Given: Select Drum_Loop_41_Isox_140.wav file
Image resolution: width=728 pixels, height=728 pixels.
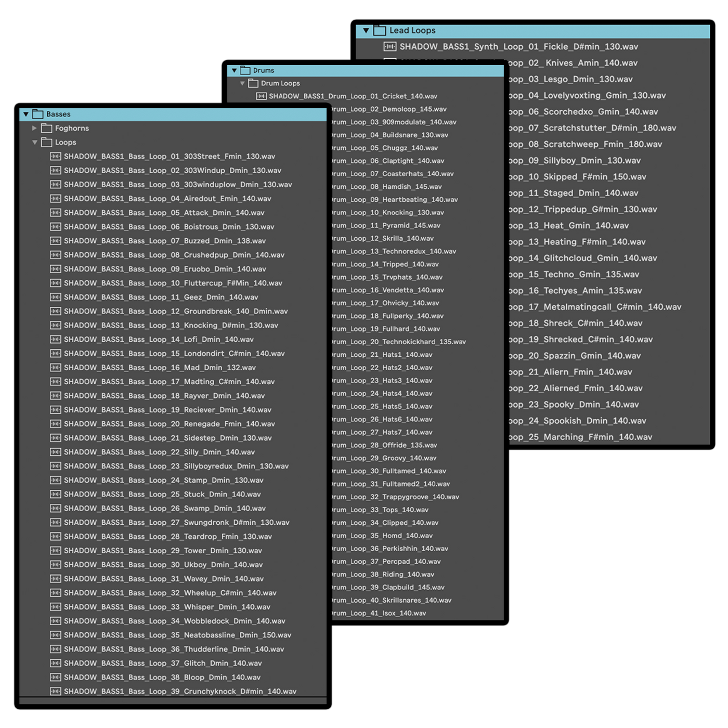Looking at the screenshot, I should tap(379, 614).
